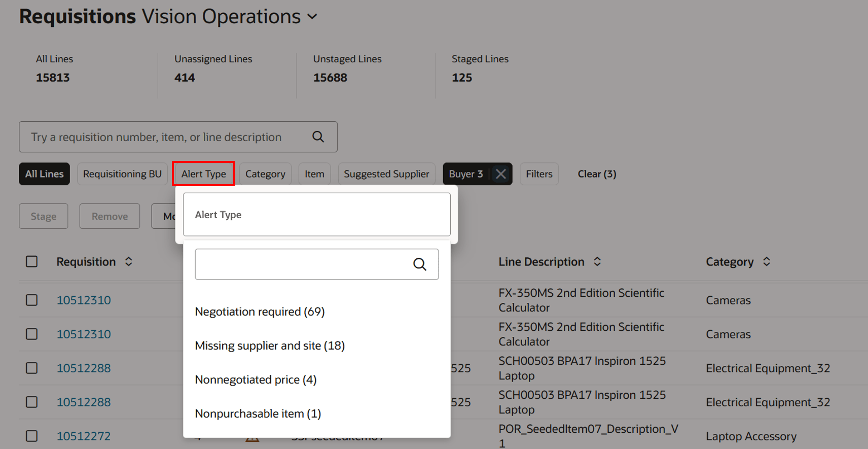Viewport: 868px width, 449px height.
Task: Open the first 10512310 requisition link
Action: [x=84, y=300]
